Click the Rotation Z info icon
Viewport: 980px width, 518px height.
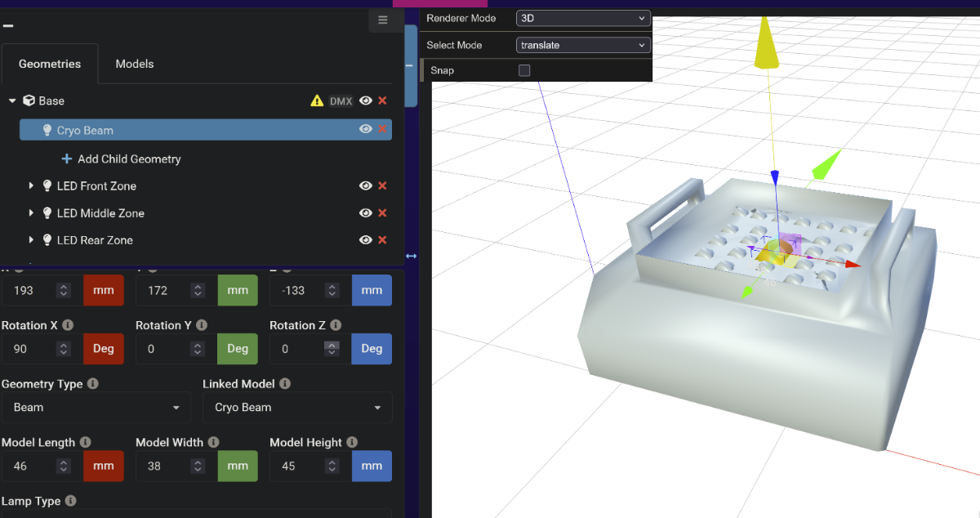336,325
